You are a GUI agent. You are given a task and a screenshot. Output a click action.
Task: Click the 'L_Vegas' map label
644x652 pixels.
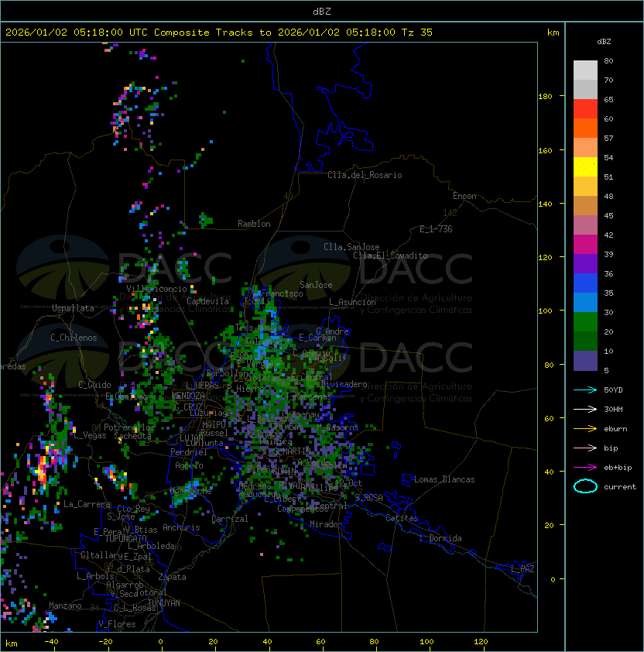[90, 435]
